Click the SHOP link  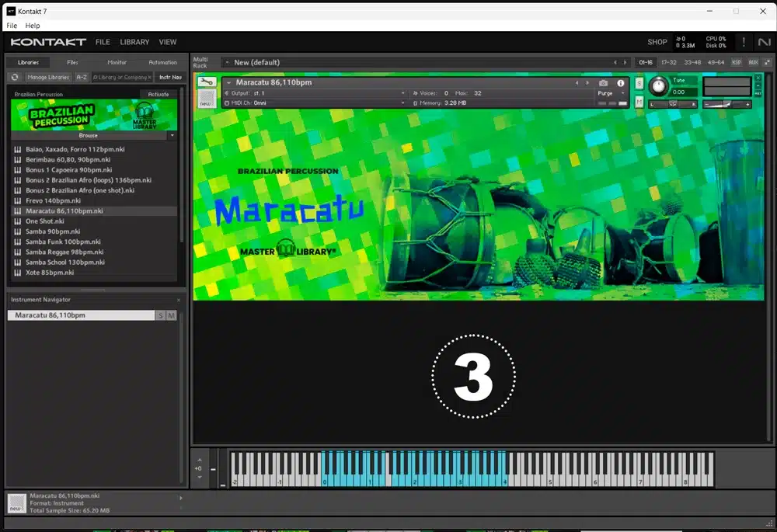click(x=657, y=42)
